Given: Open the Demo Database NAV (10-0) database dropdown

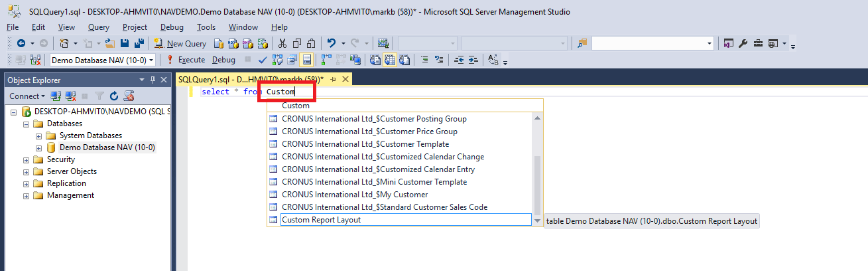Looking at the screenshot, I should pyautogui.click(x=151, y=60).
